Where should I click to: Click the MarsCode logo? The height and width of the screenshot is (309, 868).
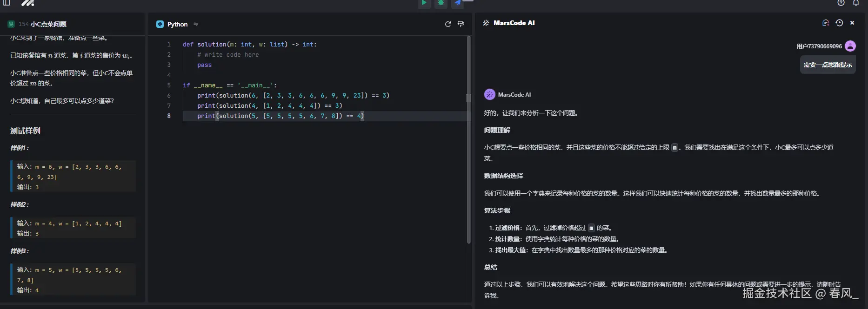point(28,3)
